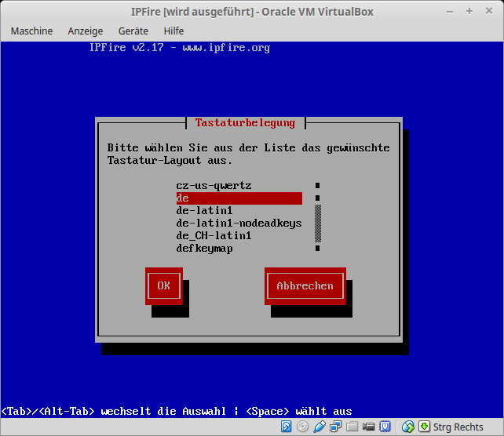Screen dimensions: 504x436
Task: Click the shared folders icon
Action: (352, 427)
